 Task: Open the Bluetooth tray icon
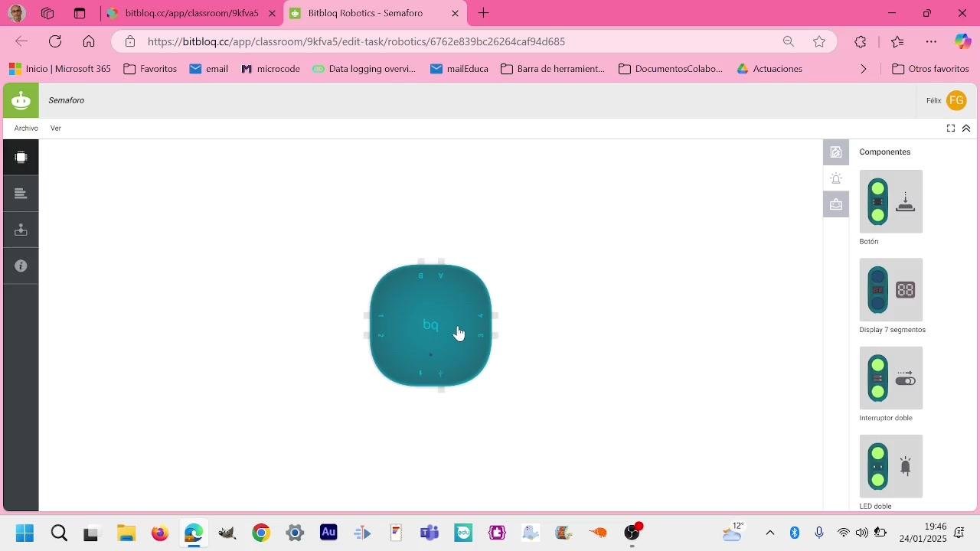(795, 533)
